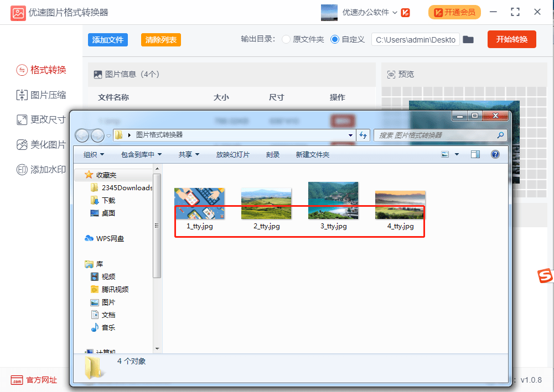Click the Explorer back navigation button

pos(82,135)
